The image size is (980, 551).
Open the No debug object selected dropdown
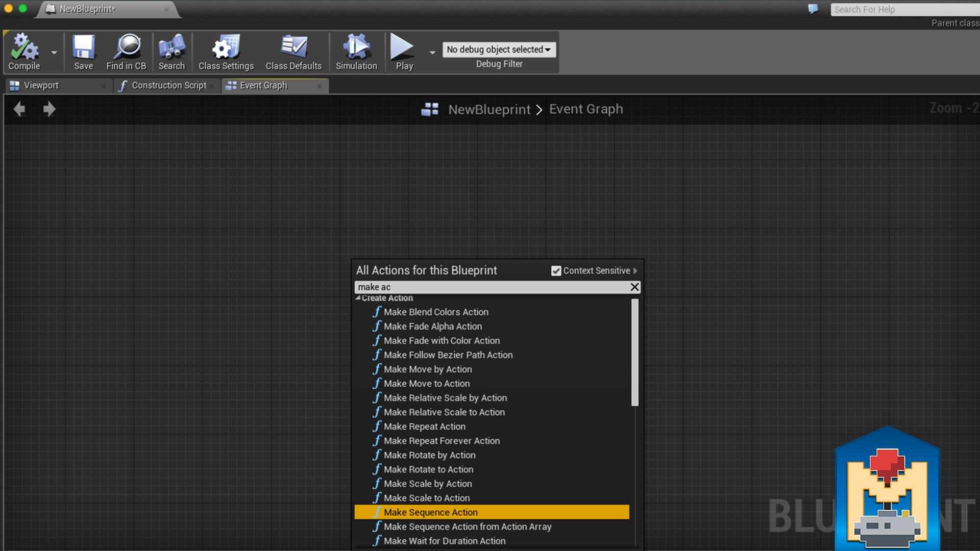pos(499,49)
